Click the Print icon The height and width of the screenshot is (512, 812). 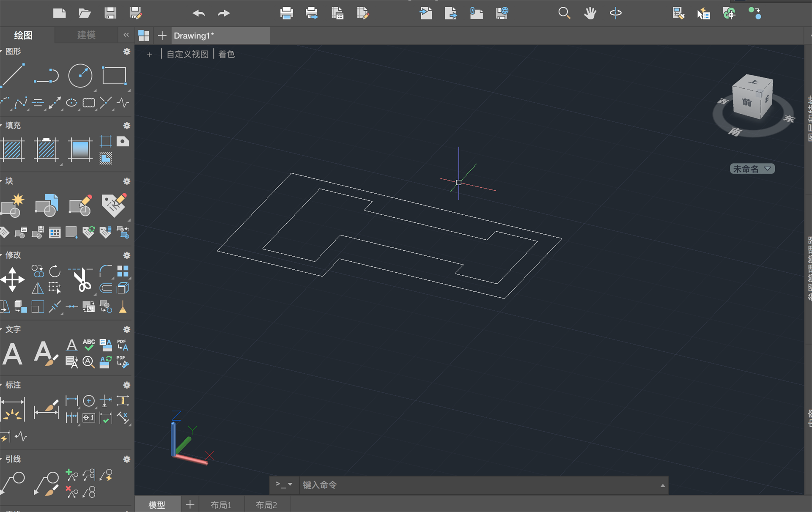coord(286,13)
